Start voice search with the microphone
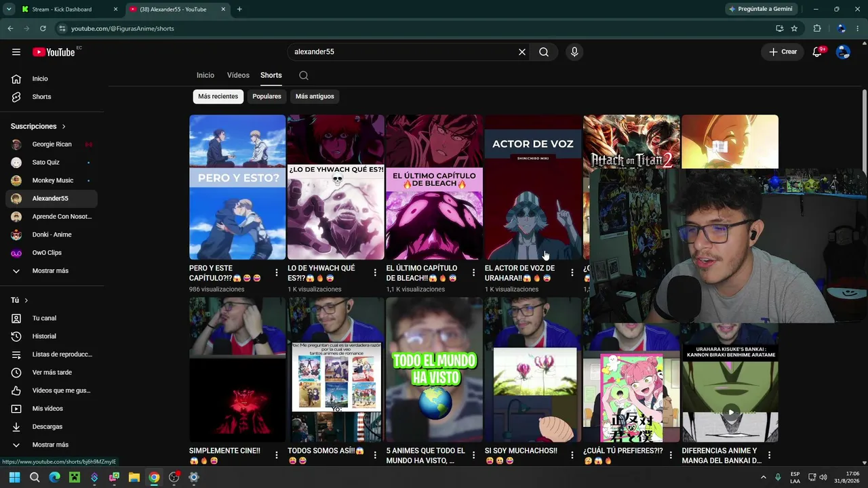Viewport: 868px width, 488px height. pyautogui.click(x=574, y=52)
